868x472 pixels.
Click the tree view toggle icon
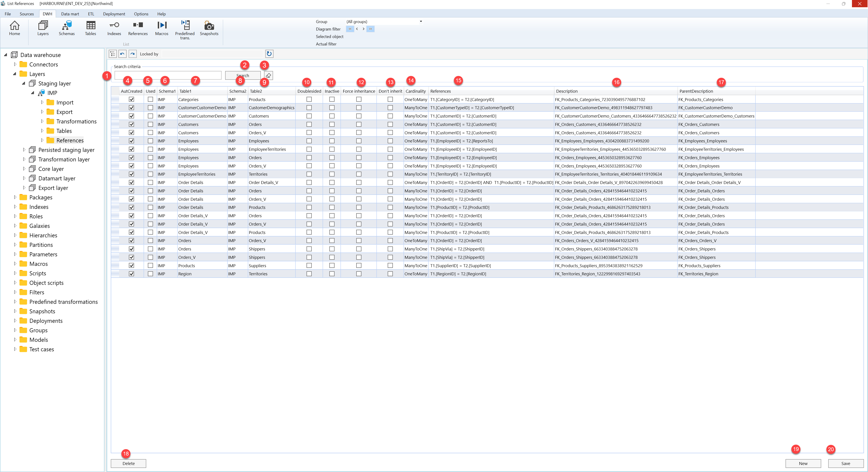(x=113, y=54)
